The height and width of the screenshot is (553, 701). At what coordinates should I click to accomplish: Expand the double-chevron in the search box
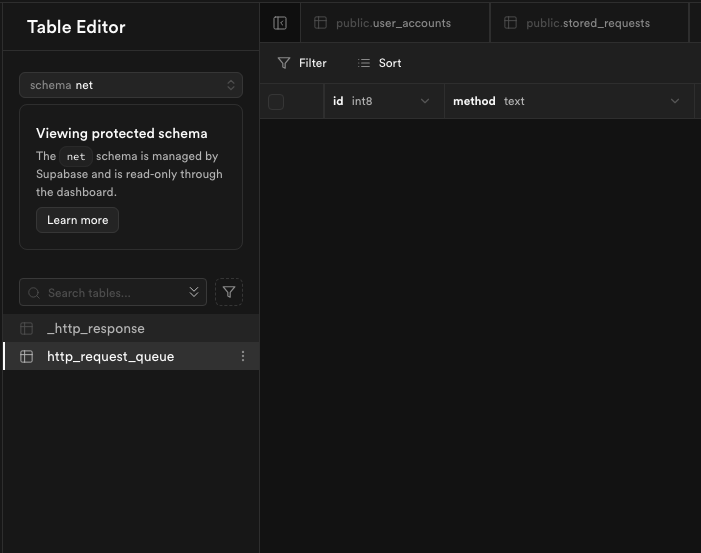coord(194,292)
